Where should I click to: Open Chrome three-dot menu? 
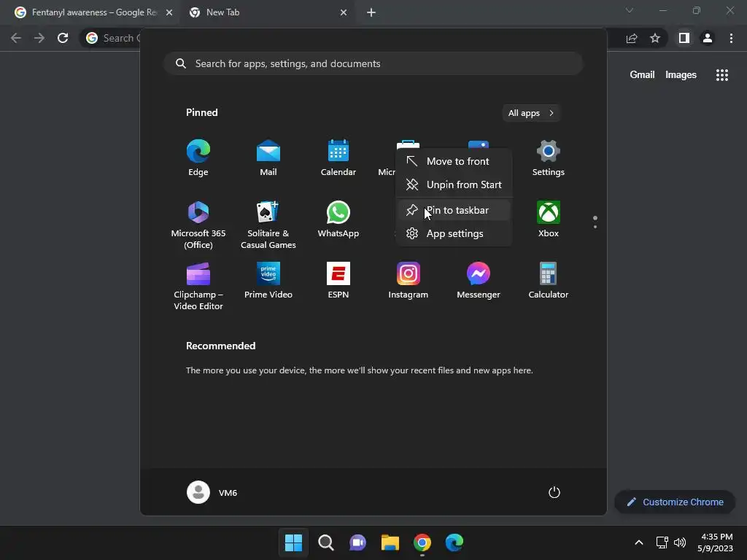click(x=731, y=38)
